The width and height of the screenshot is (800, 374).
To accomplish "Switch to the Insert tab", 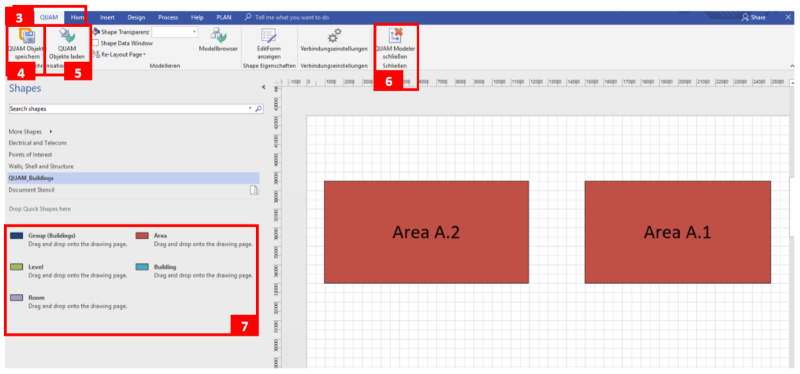I will (107, 17).
